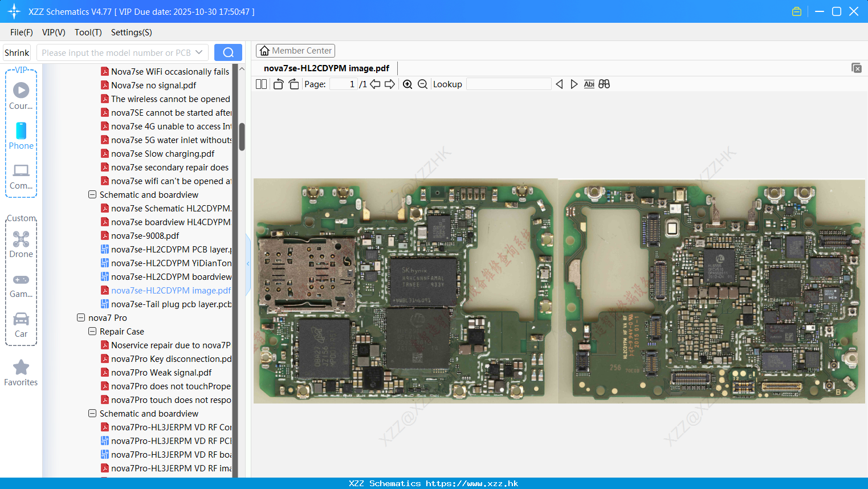
Task: Rotate page counterclockwise
Action: tap(278, 84)
